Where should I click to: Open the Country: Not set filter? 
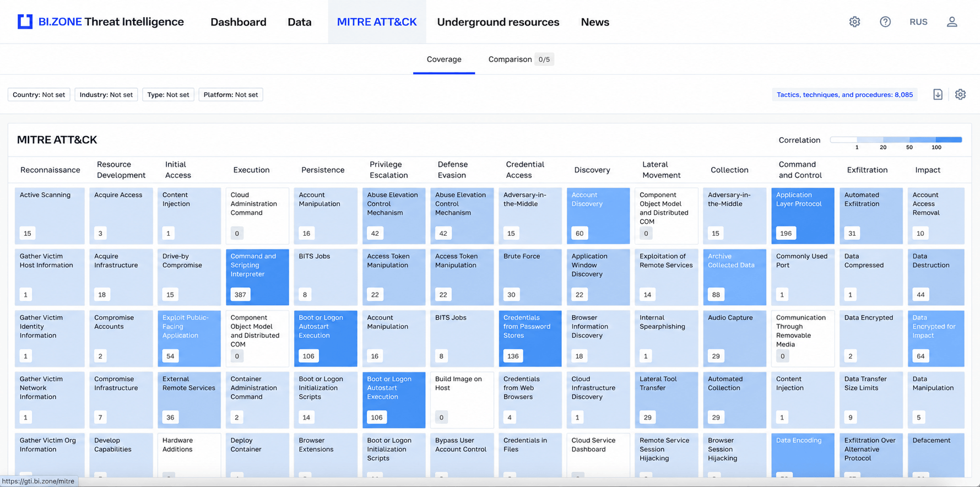(39, 95)
